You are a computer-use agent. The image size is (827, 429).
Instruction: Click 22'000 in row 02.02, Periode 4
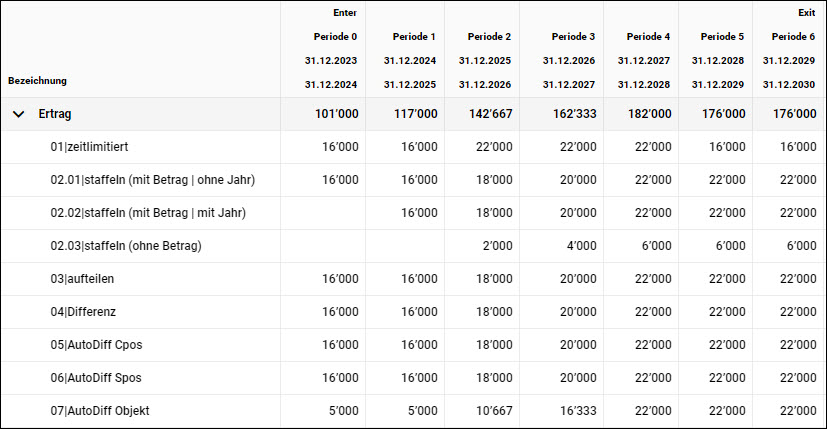[x=653, y=213]
